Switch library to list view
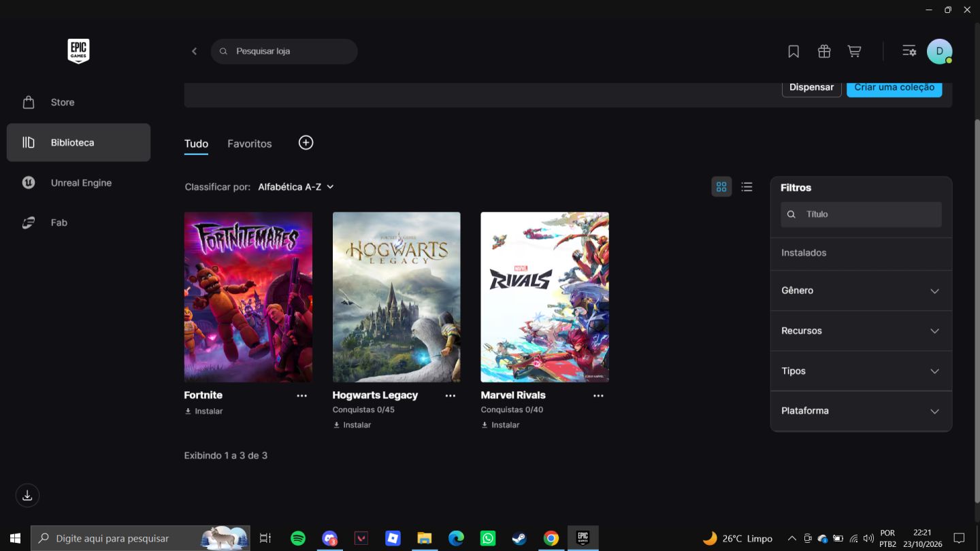Image resolution: width=980 pixels, height=551 pixels. coord(747,186)
